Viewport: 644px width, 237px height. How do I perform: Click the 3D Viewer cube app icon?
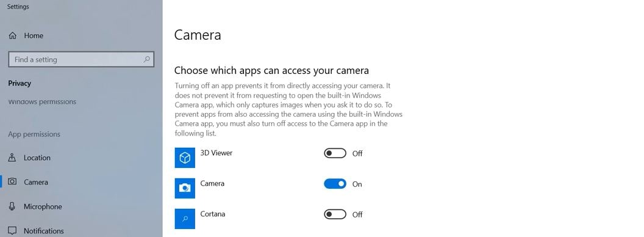point(185,158)
